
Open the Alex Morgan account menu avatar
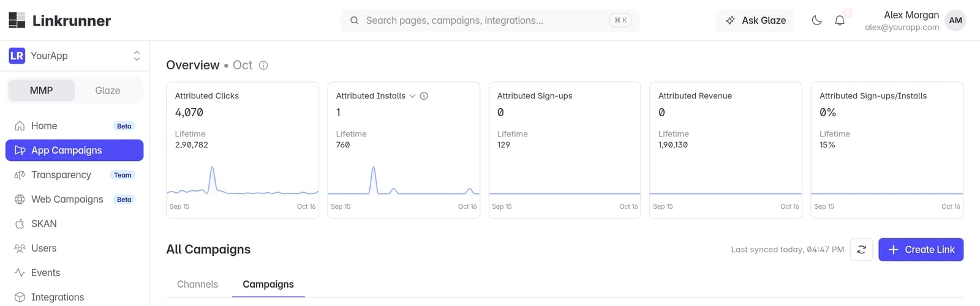click(x=956, y=20)
